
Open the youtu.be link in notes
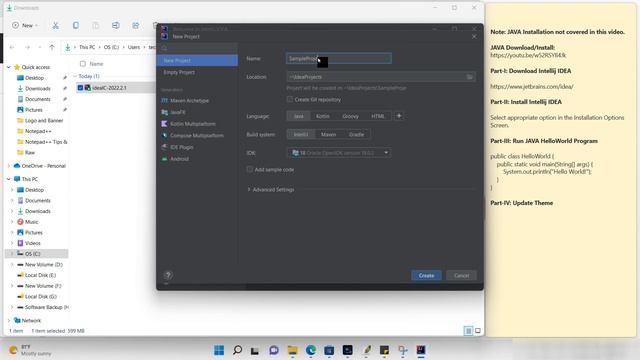pyautogui.click(x=528, y=55)
